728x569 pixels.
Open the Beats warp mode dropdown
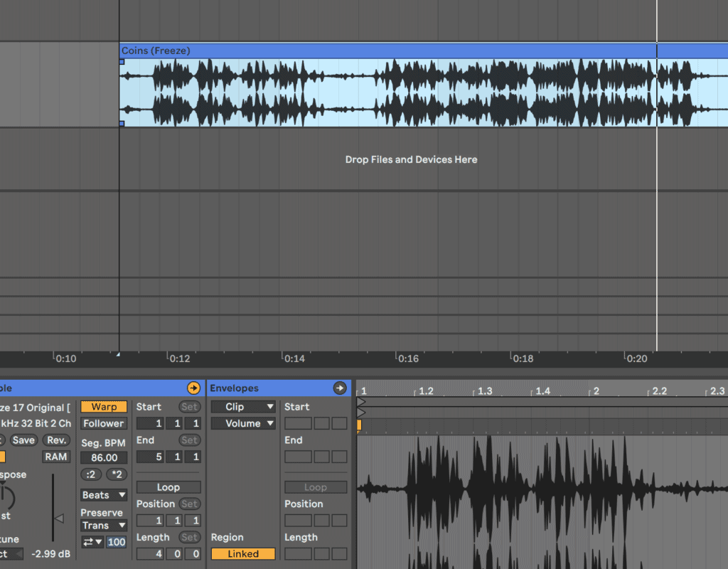click(x=104, y=495)
